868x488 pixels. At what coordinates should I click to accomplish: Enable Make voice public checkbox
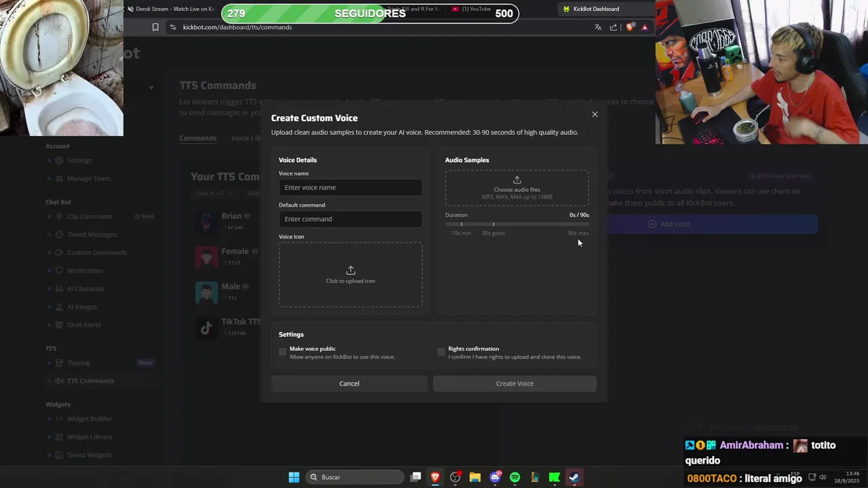click(x=283, y=352)
